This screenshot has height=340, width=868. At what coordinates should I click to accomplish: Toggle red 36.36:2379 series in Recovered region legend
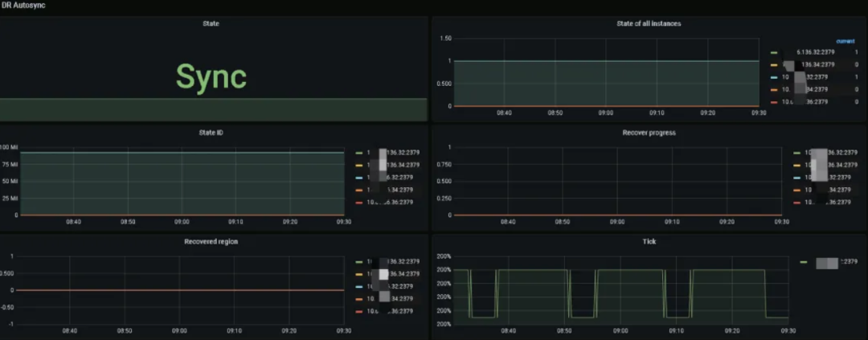click(x=390, y=311)
